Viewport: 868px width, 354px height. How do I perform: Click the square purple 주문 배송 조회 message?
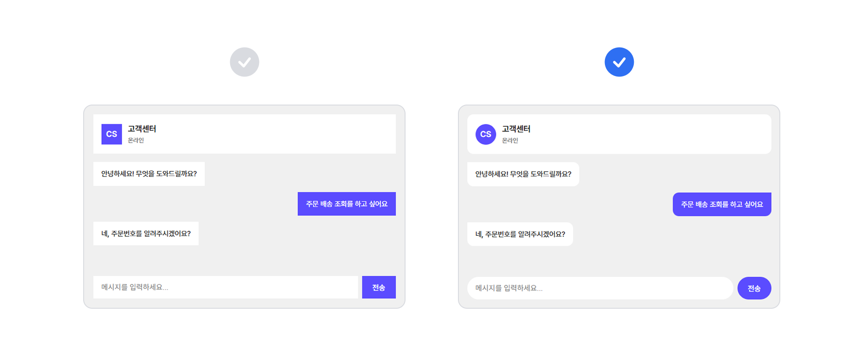click(346, 204)
